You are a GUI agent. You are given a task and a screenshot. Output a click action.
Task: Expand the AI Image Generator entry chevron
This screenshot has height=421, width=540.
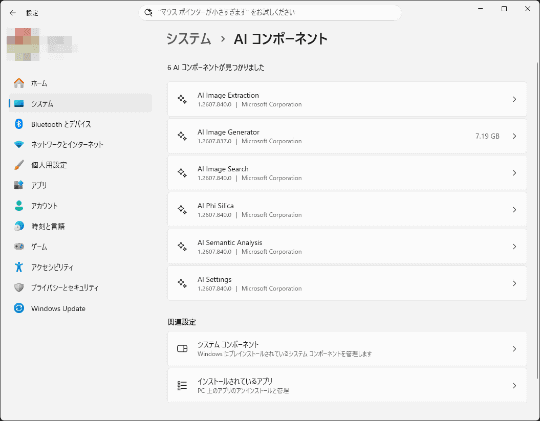coord(514,136)
